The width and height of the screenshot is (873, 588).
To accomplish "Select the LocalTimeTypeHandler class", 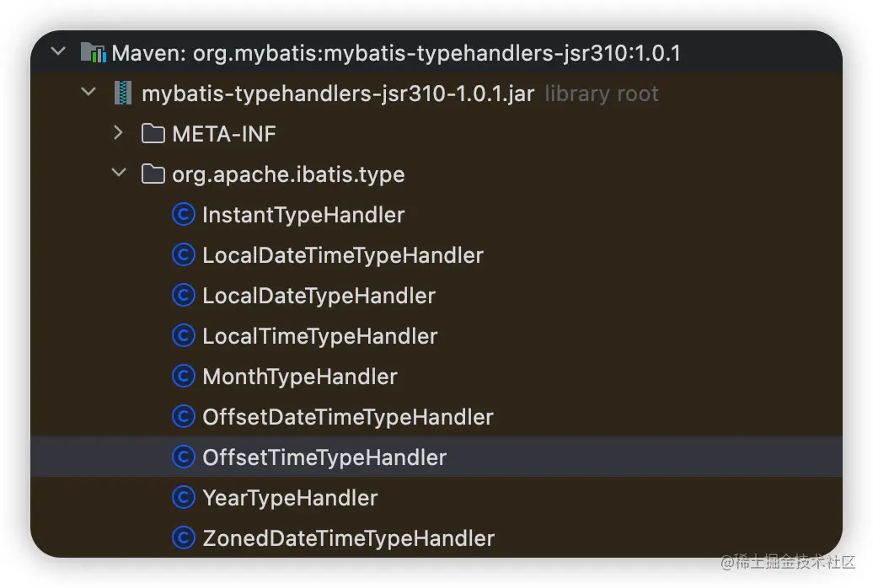I will coord(320,336).
